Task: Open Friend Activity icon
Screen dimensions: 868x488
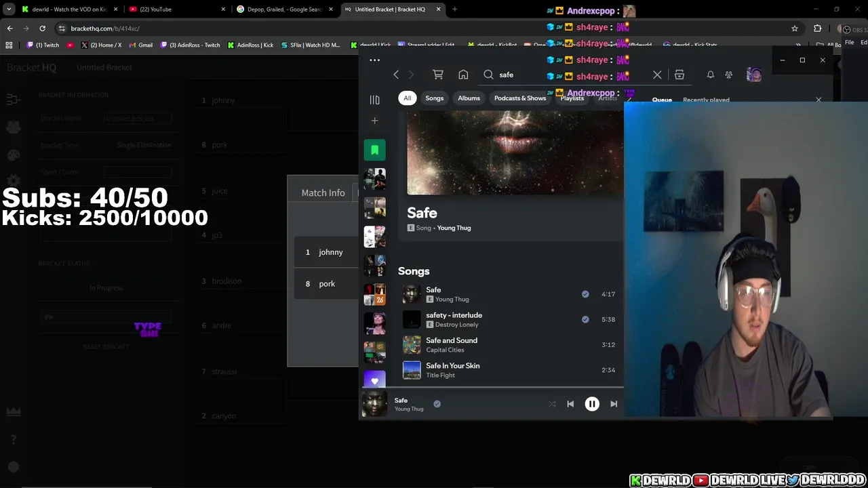Action: coord(728,75)
